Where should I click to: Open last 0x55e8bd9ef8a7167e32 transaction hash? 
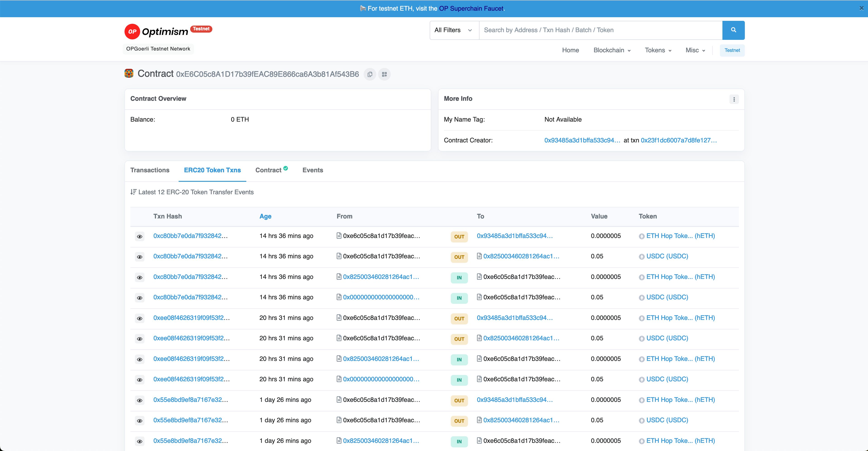[190, 441]
